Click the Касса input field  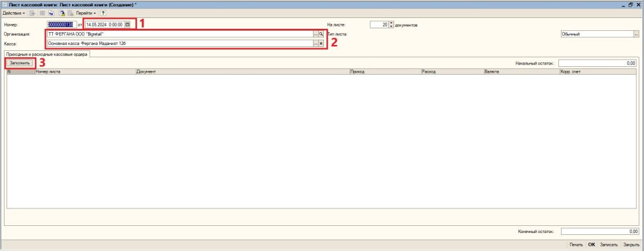coord(180,43)
